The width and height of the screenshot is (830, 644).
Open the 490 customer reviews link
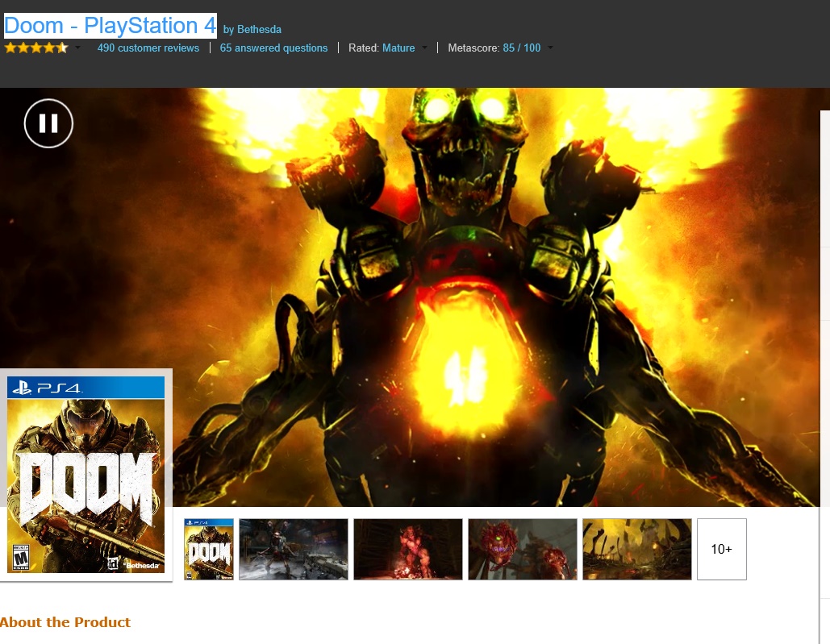click(x=148, y=48)
